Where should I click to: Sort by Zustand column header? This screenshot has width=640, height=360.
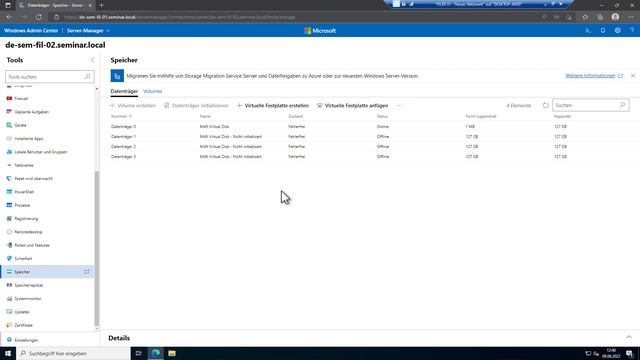coord(296,116)
